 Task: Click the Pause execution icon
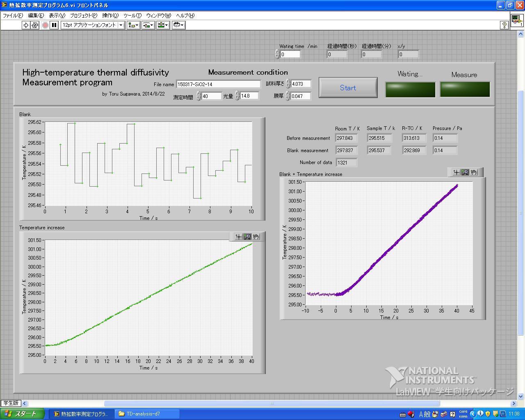[54, 25]
